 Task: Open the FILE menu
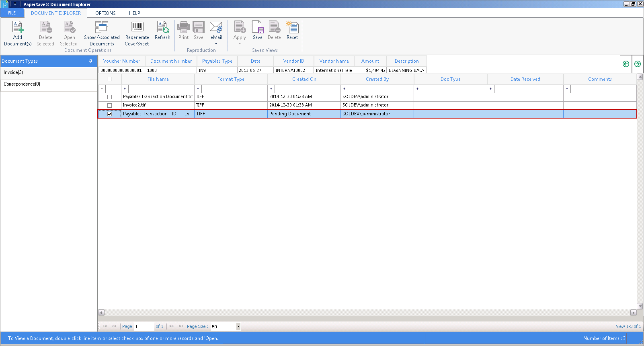click(x=12, y=13)
